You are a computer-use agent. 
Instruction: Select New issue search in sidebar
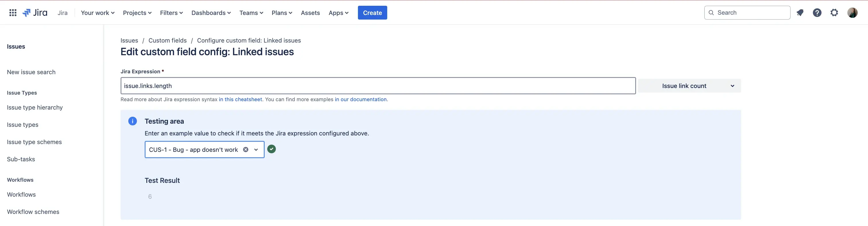tap(31, 72)
